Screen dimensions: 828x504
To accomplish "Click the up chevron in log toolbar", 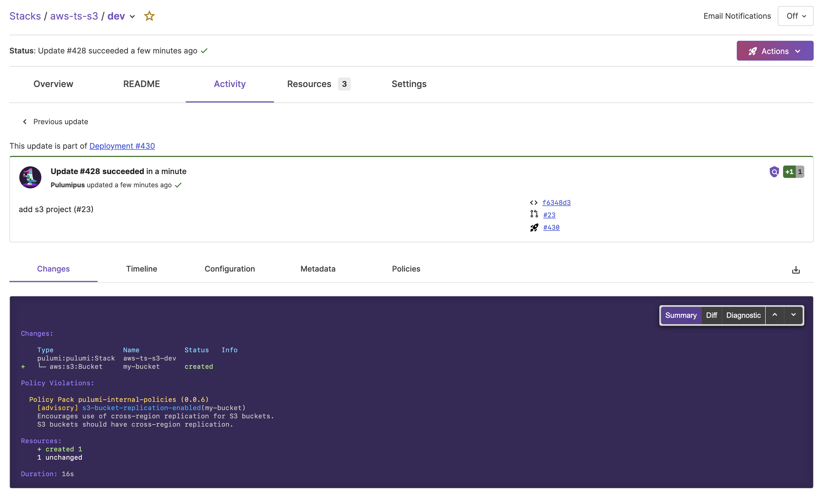I will click(x=775, y=315).
